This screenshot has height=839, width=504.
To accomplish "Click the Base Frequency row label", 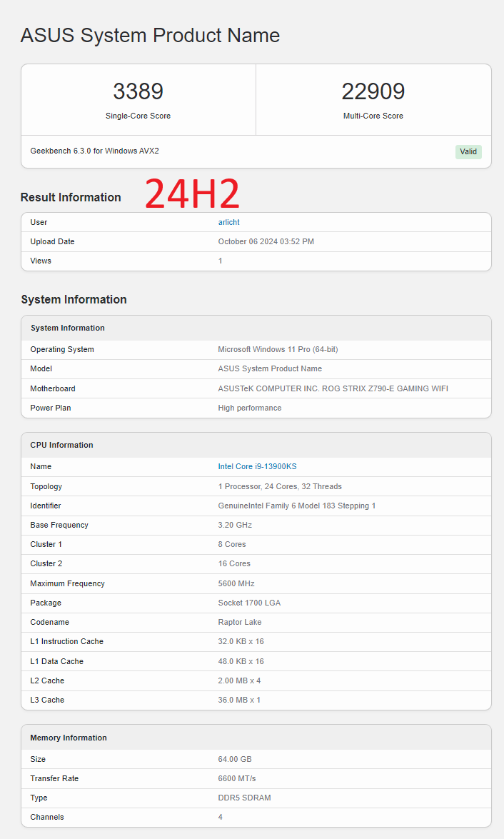I will click(59, 525).
